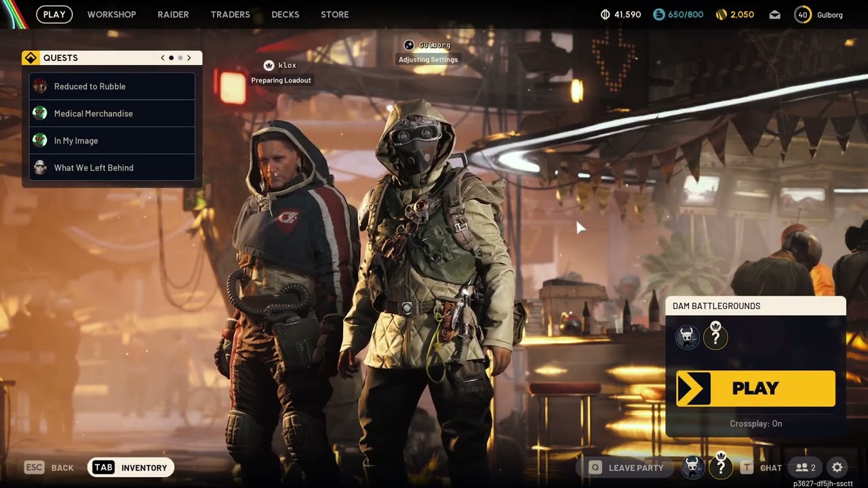Click the yellow Play button
Screen dimensions: 868x488
(755, 388)
